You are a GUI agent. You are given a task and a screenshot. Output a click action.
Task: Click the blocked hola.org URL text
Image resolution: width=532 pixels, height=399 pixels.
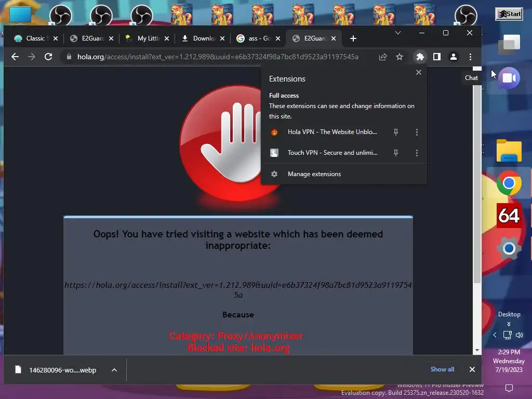pos(238,290)
